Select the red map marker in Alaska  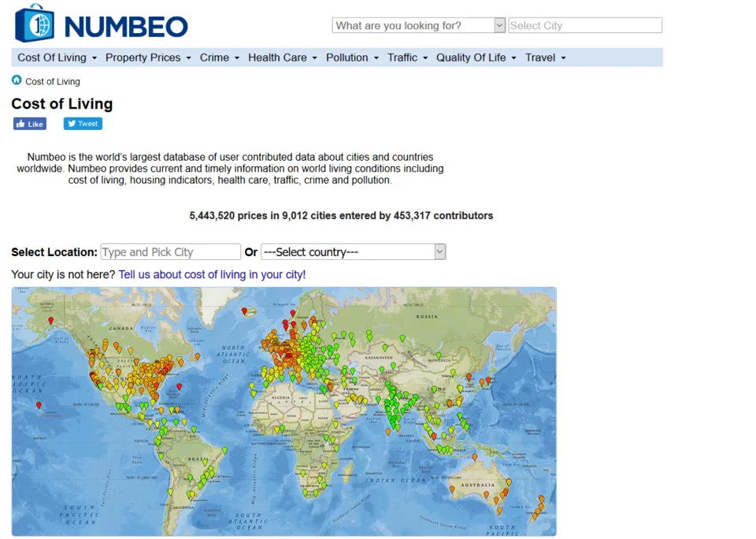click(50, 320)
